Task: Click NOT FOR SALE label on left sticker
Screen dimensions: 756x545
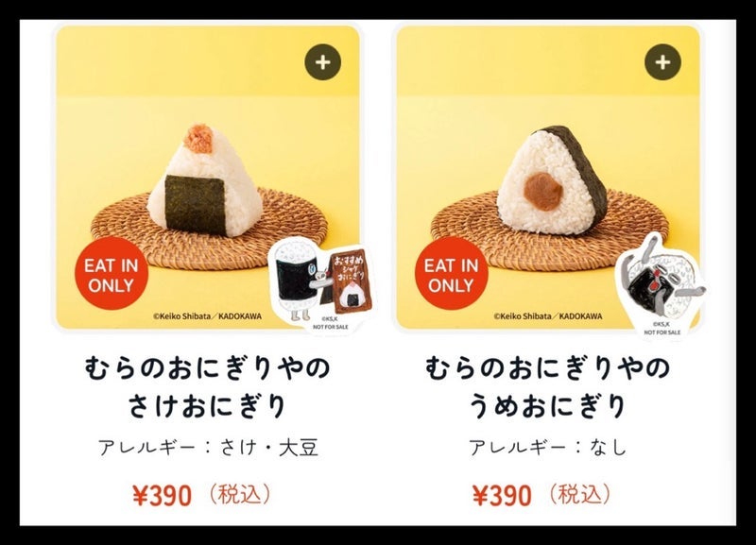Action: [330, 327]
